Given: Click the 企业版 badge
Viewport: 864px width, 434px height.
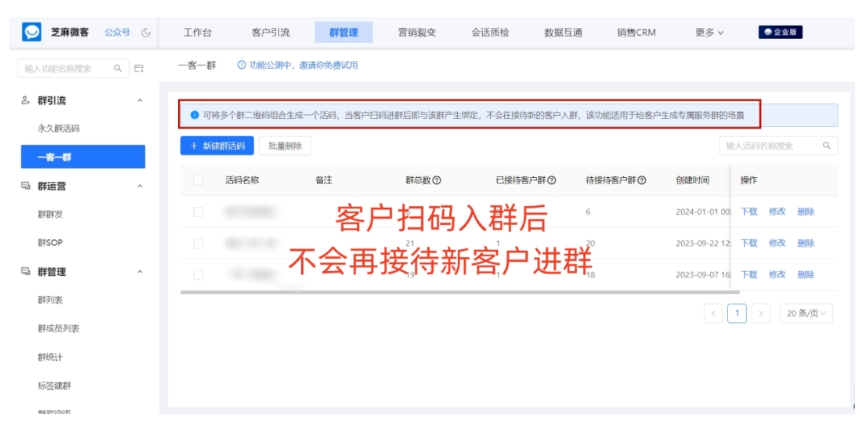Looking at the screenshot, I should tap(781, 32).
